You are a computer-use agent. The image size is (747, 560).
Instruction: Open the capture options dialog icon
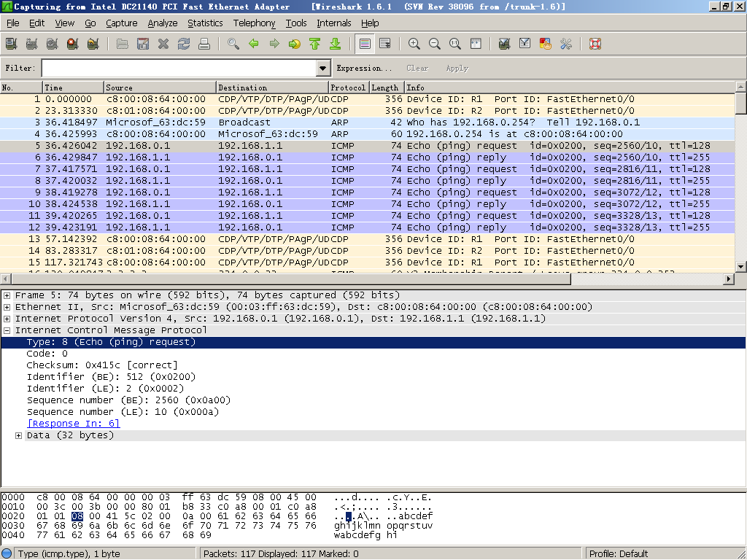click(32, 44)
